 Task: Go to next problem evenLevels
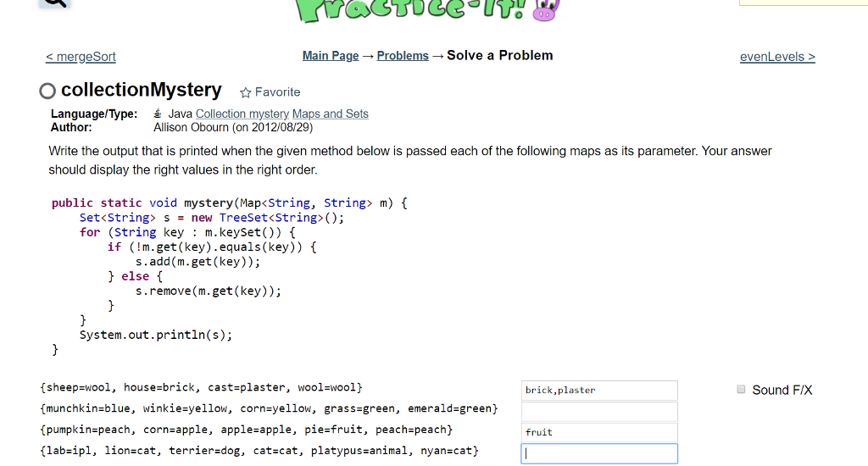[777, 57]
